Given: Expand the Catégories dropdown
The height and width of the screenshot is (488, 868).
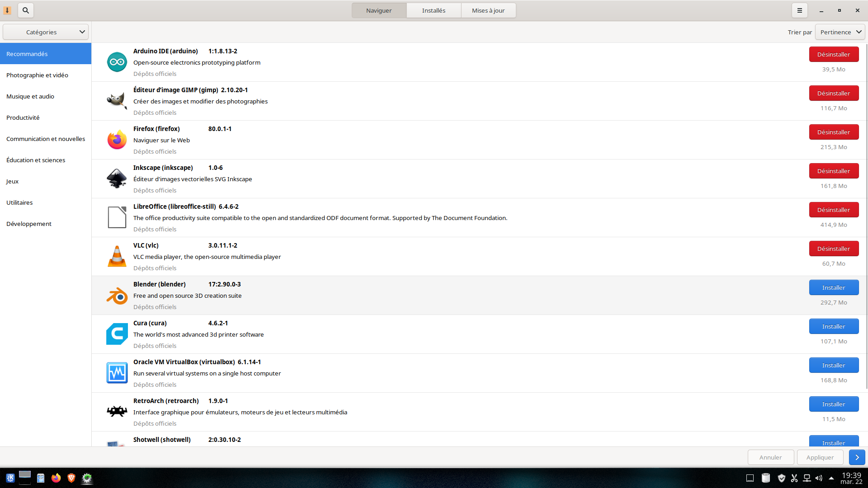Looking at the screenshot, I should click(x=46, y=32).
